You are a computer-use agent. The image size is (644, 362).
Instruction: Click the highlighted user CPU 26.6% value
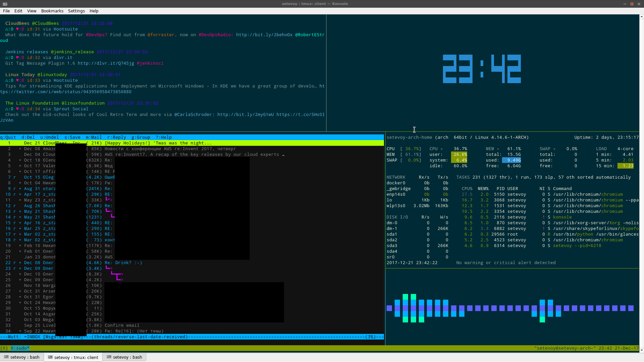(x=459, y=154)
